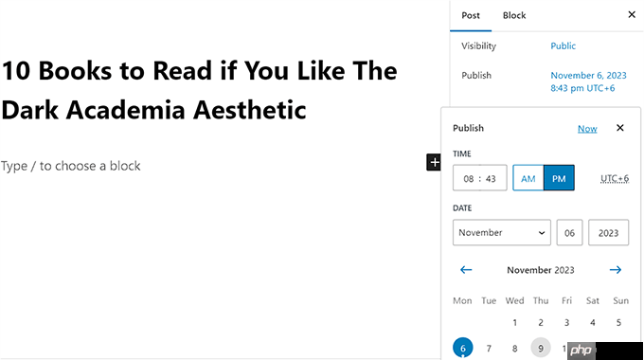Go to next month with right arrow
This screenshot has height=360, width=644.
(x=616, y=270)
